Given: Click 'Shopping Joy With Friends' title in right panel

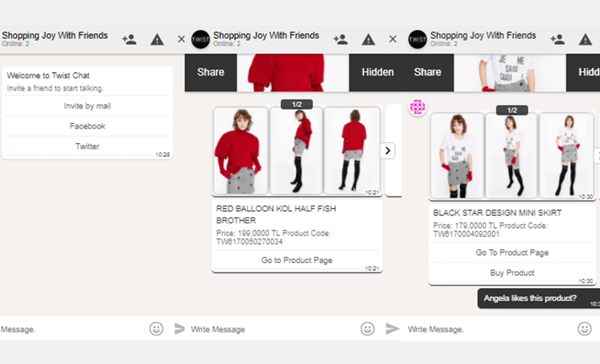Looking at the screenshot, I should (483, 36).
